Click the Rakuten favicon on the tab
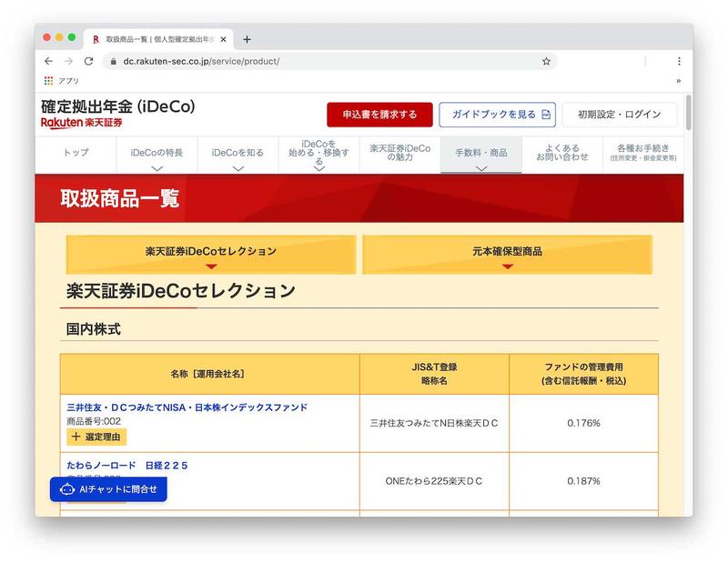This screenshot has width=728, height=563. (x=96, y=39)
